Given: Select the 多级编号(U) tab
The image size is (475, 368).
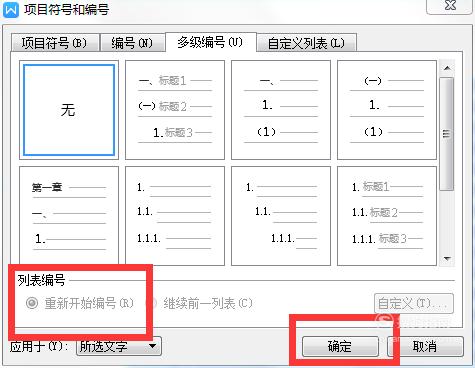Looking at the screenshot, I should point(210,42).
